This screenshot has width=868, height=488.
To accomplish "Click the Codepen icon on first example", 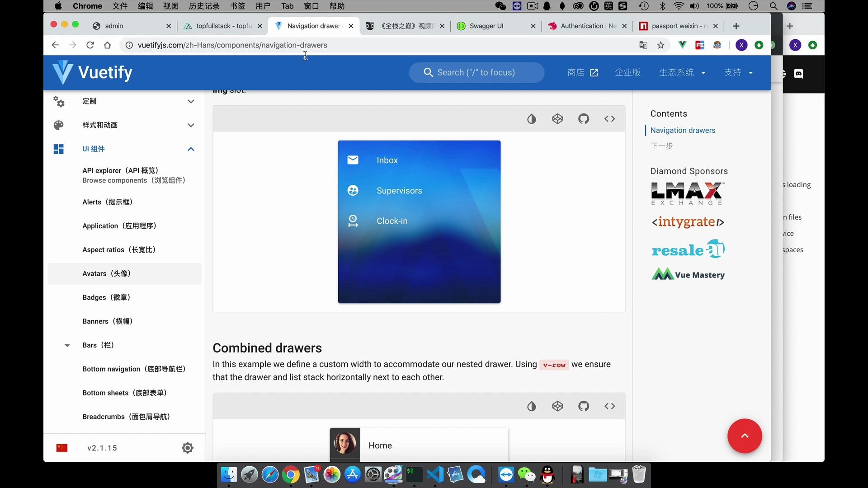I will tap(557, 118).
